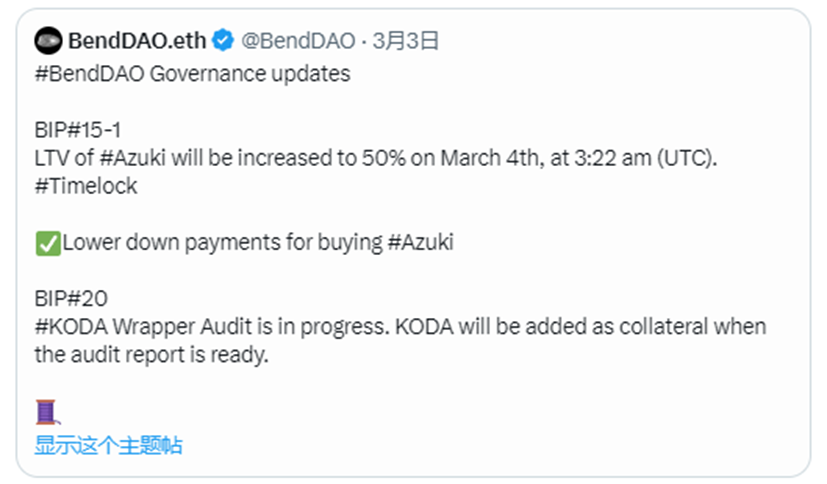Open the BendDAO.eth display name

pos(137,41)
